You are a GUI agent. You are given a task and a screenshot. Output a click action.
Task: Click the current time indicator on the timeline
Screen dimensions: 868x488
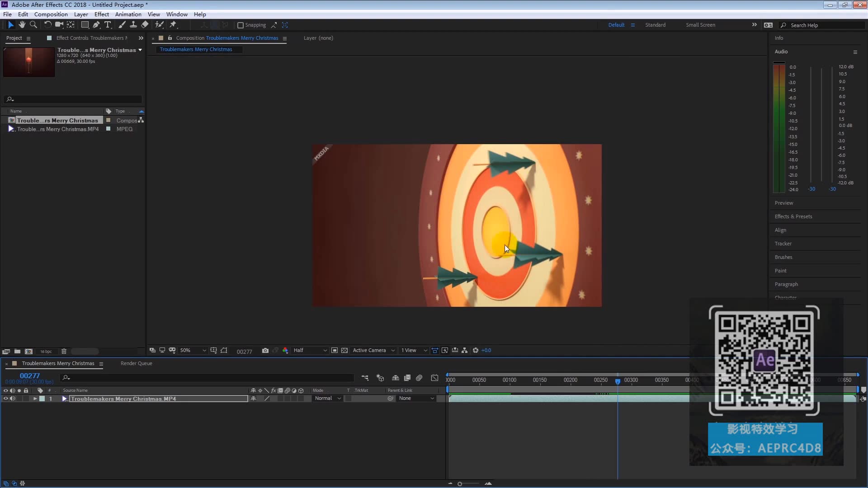[x=618, y=381]
